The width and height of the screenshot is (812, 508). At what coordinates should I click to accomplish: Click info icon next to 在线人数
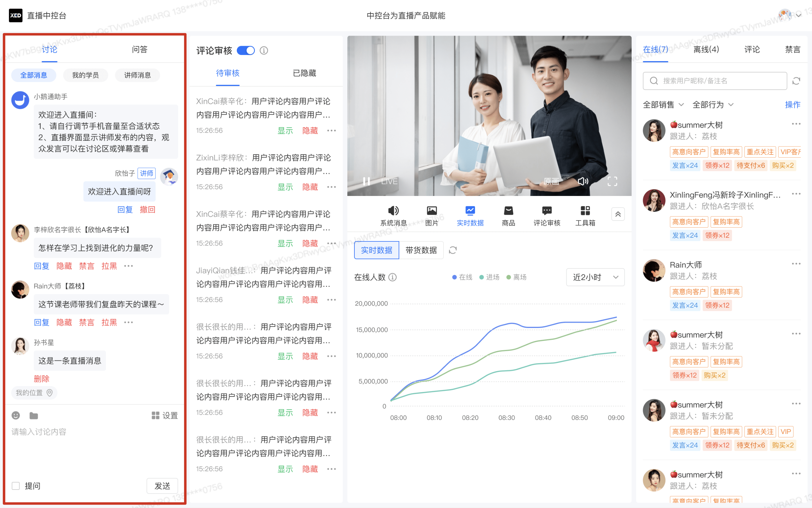[x=392, y=277]
